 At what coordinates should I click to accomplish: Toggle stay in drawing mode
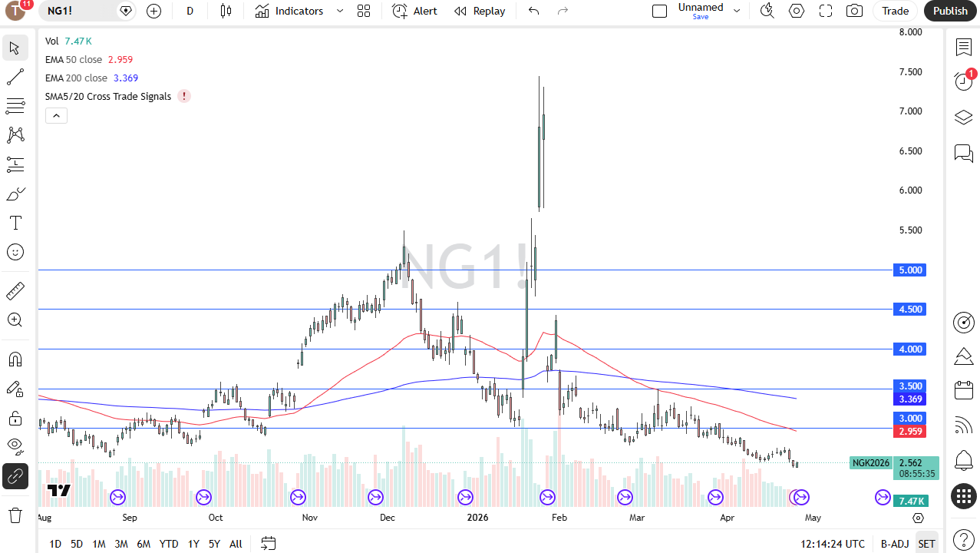(x=15, y=389)
